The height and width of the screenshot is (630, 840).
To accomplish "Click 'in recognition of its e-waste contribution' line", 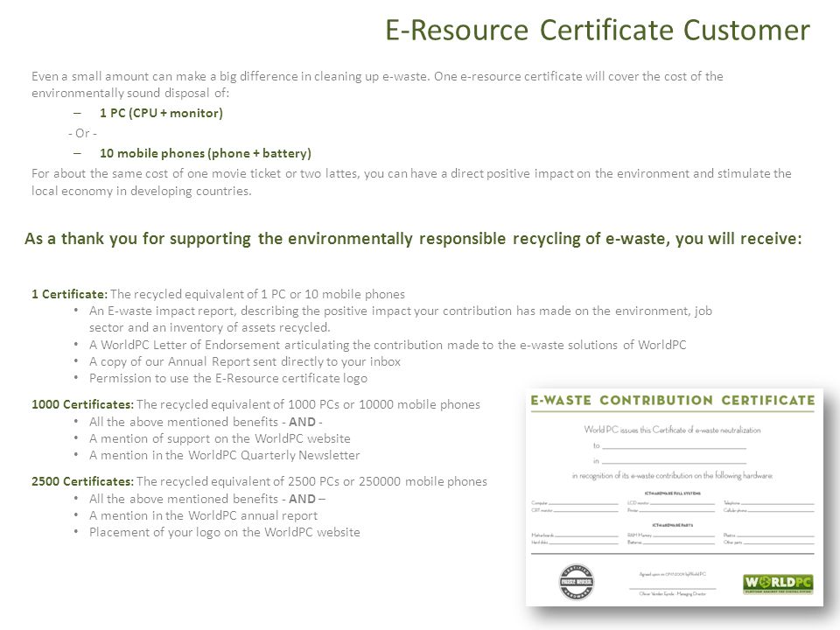I will coord(672,475).
